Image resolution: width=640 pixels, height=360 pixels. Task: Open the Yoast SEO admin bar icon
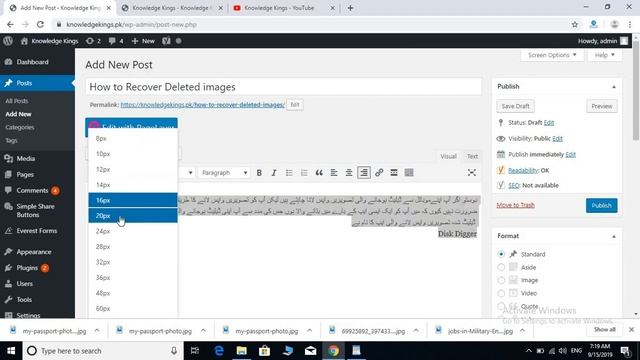pos(166,41)
